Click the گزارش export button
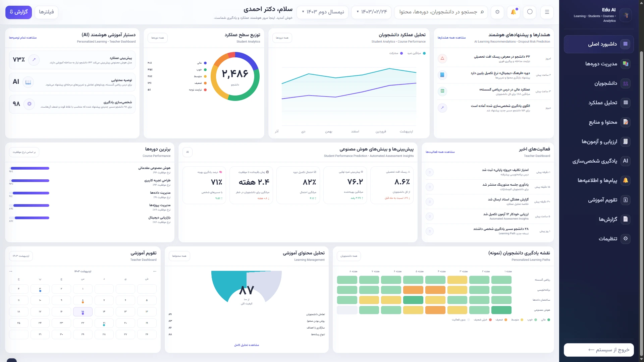Image resolution: width=644 pixels, height=362 pixels. tap(19, 12)
